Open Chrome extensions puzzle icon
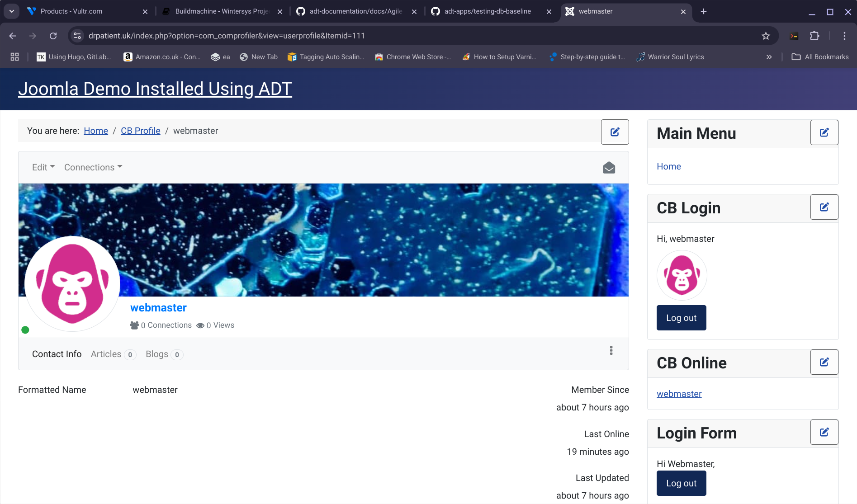 pyautogui.click(x=814, y=36)
